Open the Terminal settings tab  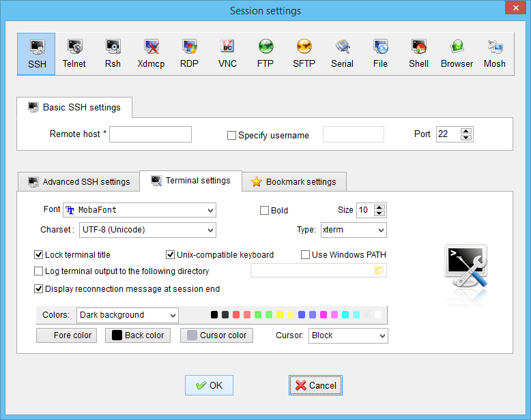coord(190,181)
